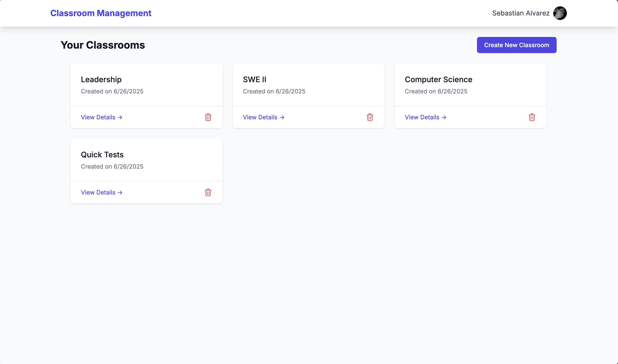Select the Leadership card title
The height and width of the screenshot is (364, 618).
101,79
